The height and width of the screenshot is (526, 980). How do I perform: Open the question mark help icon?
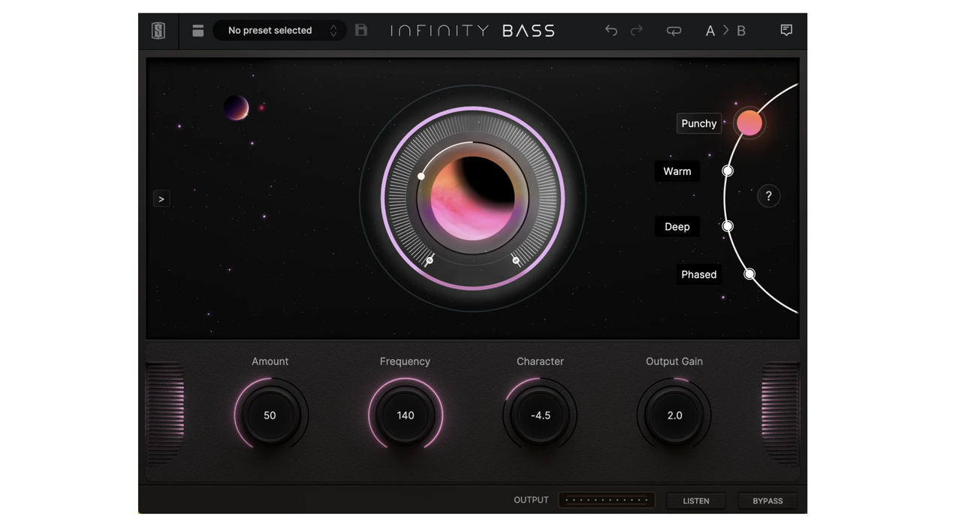pyautogui.click(x=768, y=196)
